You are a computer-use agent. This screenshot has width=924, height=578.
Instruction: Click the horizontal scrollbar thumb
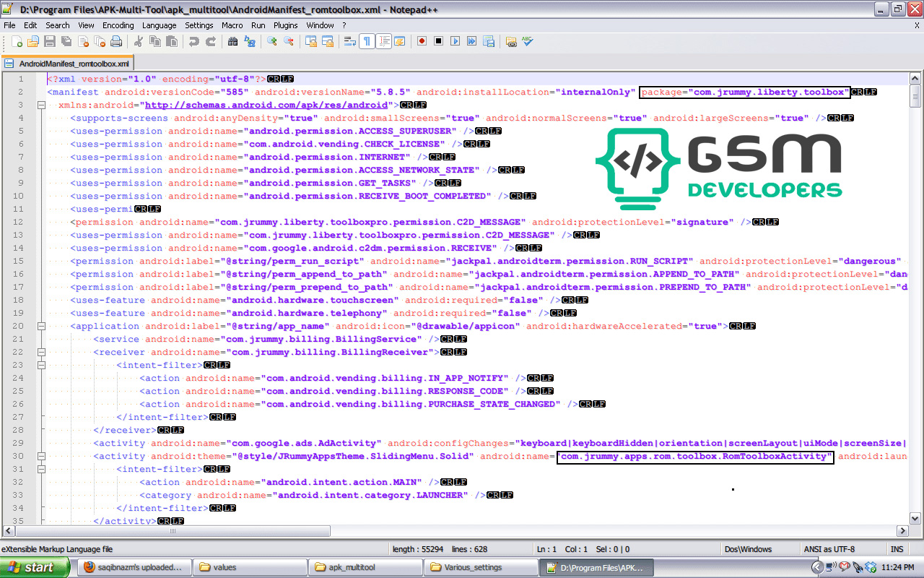click(171, 531)
